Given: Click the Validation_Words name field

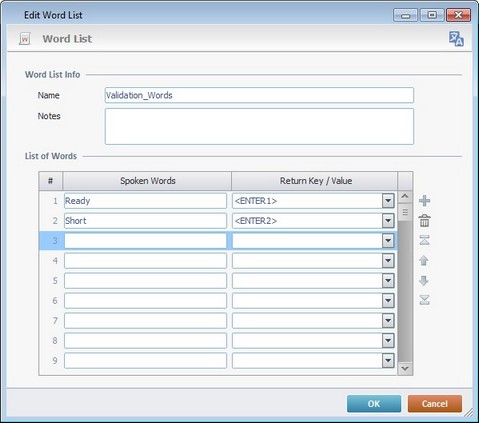Looking at the screenshot, I should pyautogui.click(x=259, y=95).
